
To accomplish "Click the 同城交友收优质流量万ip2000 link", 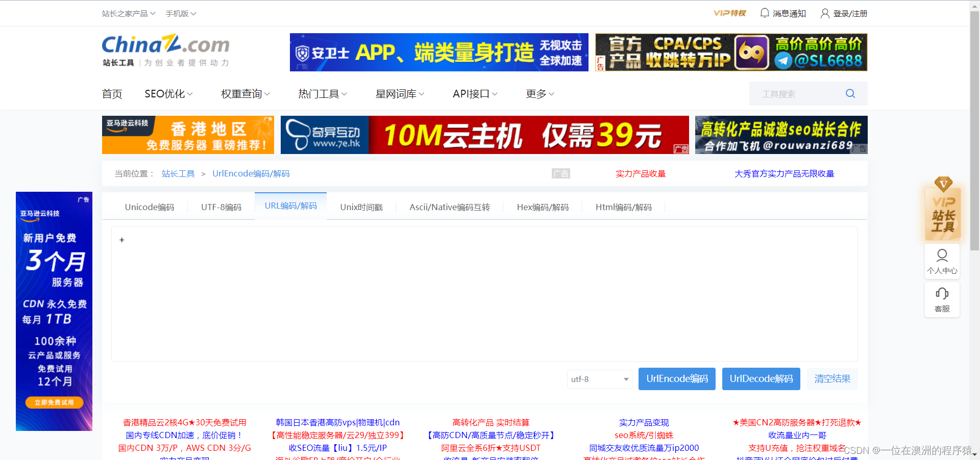I will [x=644, y=448].
